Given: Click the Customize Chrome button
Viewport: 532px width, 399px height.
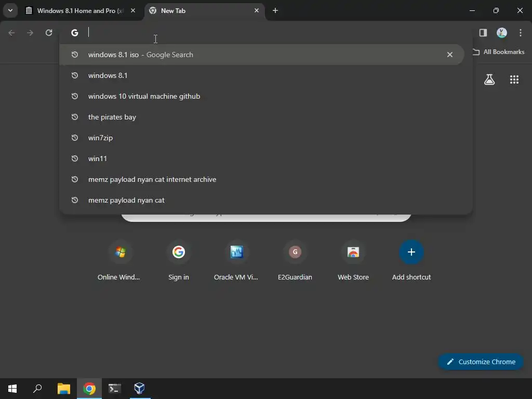Looking at the screenshot, I should pos(481,362).
